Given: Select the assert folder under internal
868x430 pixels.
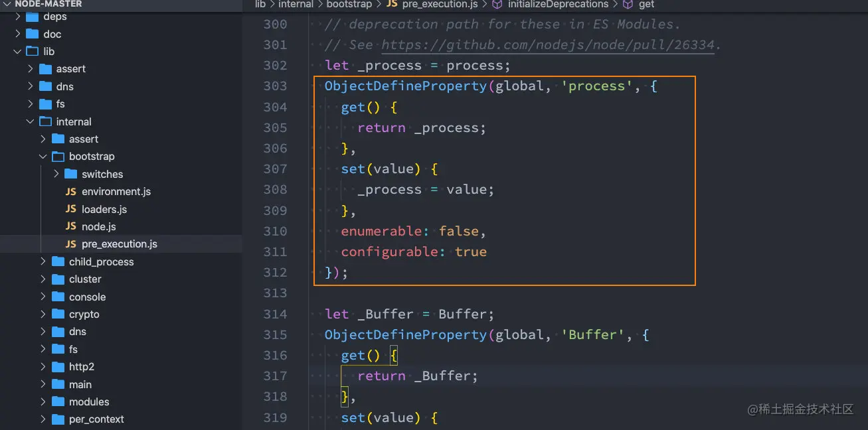Looking at the screenshot, I should (x=84, y=139).
